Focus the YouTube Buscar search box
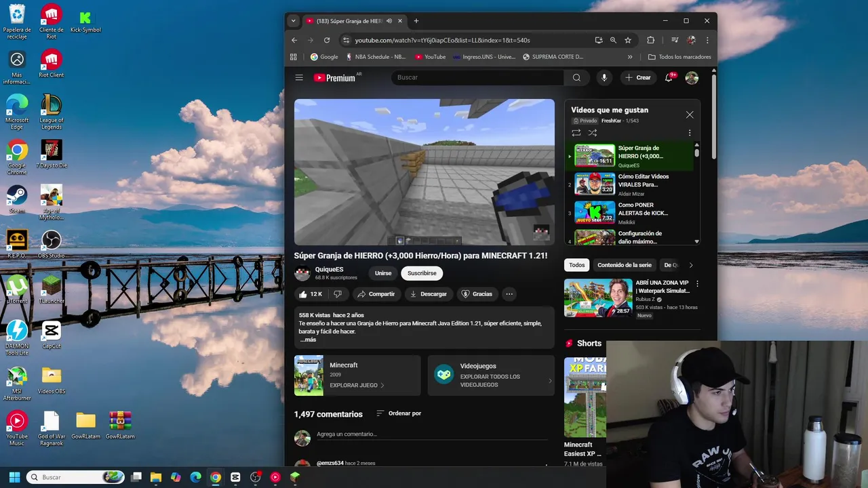Screen dimensions: 868x488 (x=477, y=77)
